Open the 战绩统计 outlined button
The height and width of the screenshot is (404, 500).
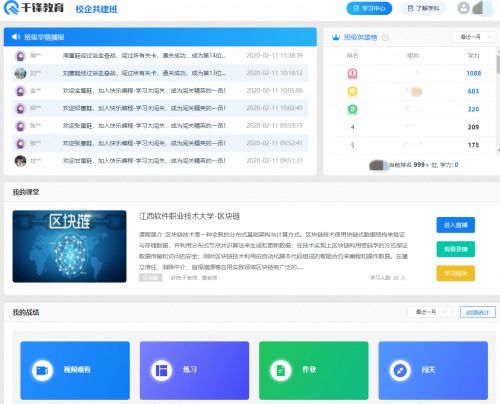478,312
